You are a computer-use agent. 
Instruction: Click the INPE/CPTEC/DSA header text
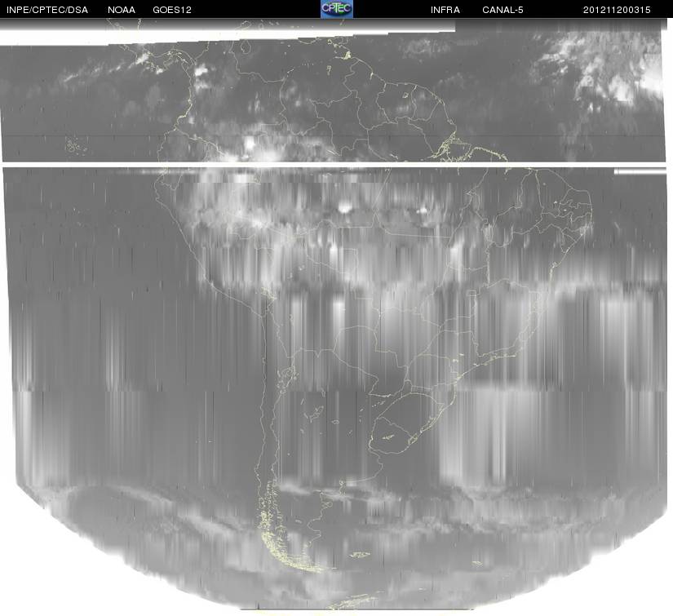pyautogui.click(x=47, y=10)
